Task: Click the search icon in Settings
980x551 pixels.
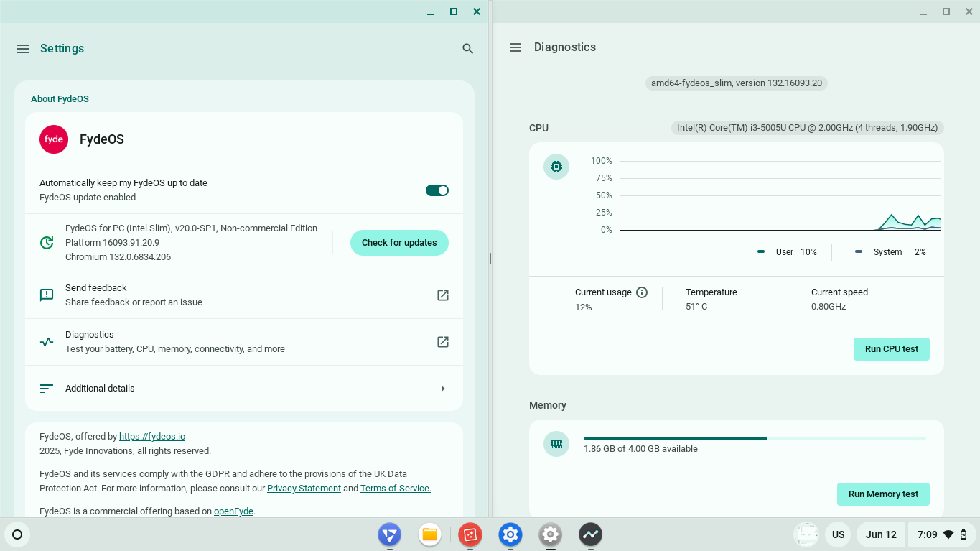Action: pyautogui.click(x=467, y=49)
